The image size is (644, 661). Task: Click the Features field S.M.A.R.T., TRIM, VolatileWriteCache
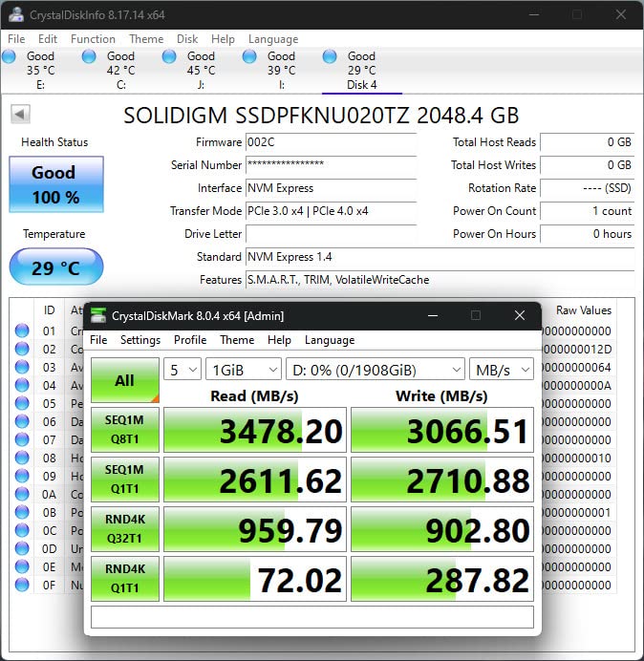point(440,280)
